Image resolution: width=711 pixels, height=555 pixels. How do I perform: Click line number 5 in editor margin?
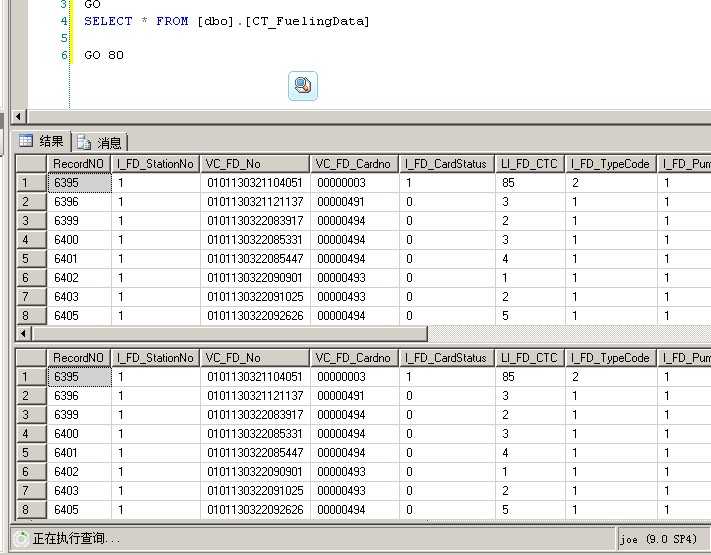[64, 38]
